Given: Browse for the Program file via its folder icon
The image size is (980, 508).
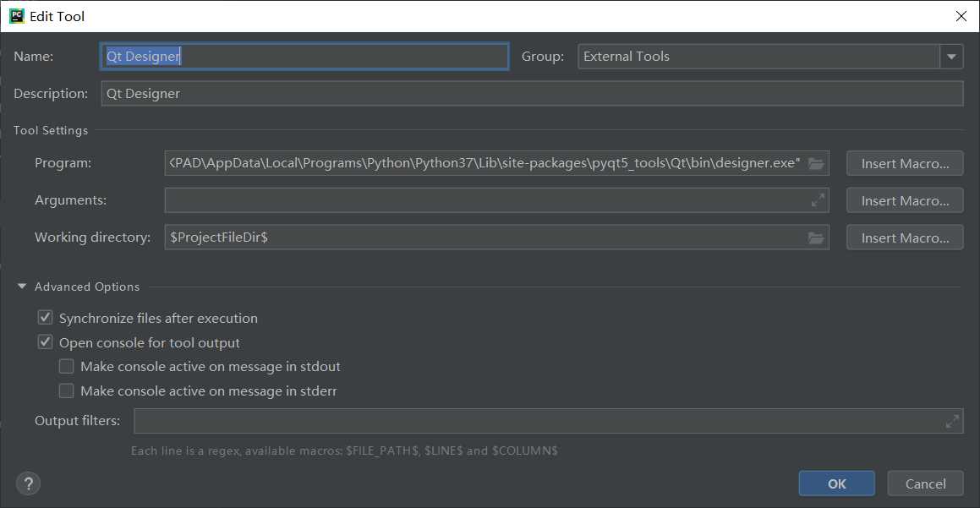Looking at the screenshot, I should pyautogui.click(x=816, y=164).
